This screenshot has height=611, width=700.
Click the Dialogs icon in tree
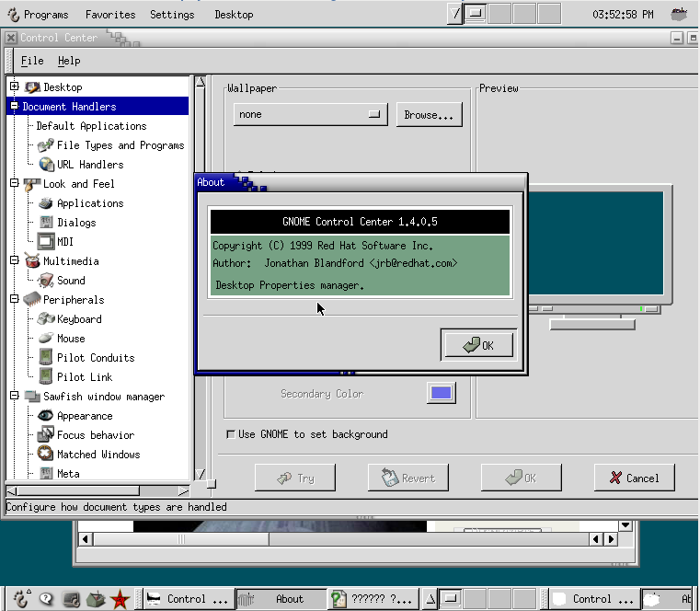[46, 223]
